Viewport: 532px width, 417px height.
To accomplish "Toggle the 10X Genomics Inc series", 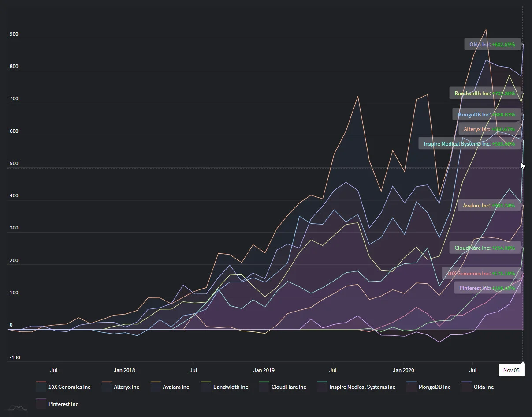I will [63, 387].
